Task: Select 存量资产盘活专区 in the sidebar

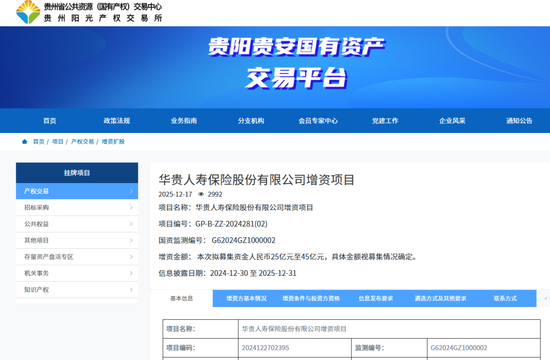Action: point(77,257)
